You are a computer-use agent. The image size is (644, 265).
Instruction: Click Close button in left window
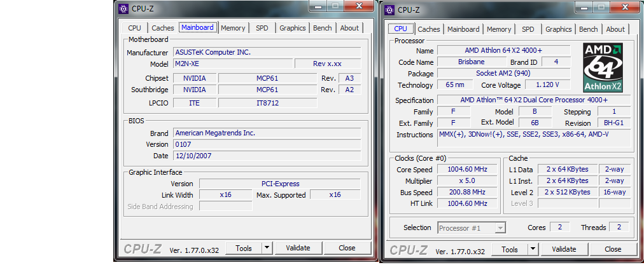pyautogui.click(x=347, y=248)
